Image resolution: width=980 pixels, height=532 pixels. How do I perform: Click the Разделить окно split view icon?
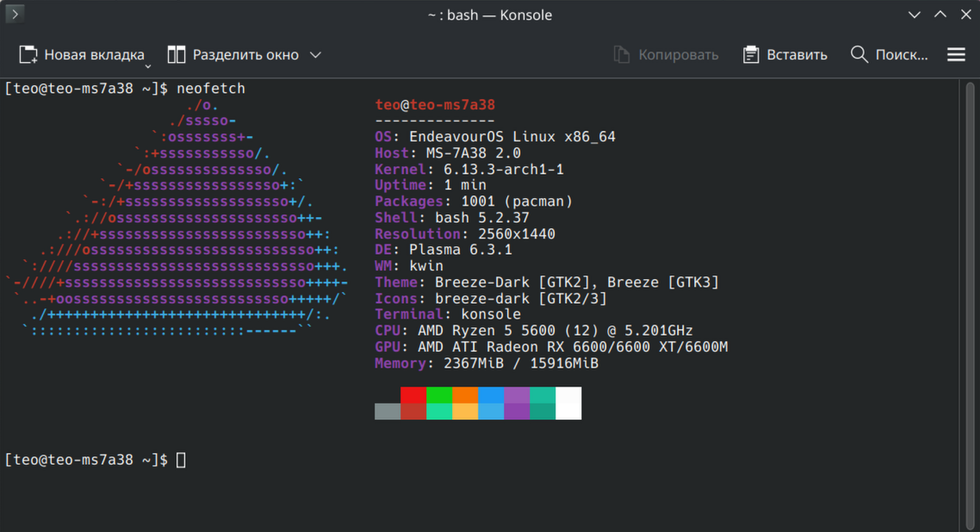click(x=177, y=55)
